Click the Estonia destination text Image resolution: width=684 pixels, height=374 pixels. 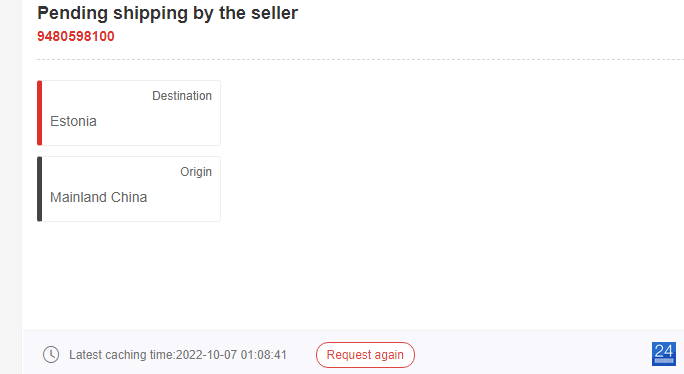(x=73, y=121)
